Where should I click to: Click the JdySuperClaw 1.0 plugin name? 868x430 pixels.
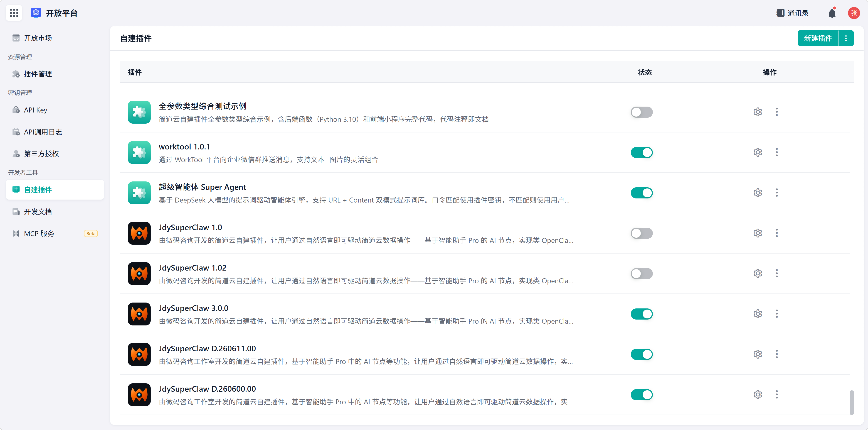(190, 228)
